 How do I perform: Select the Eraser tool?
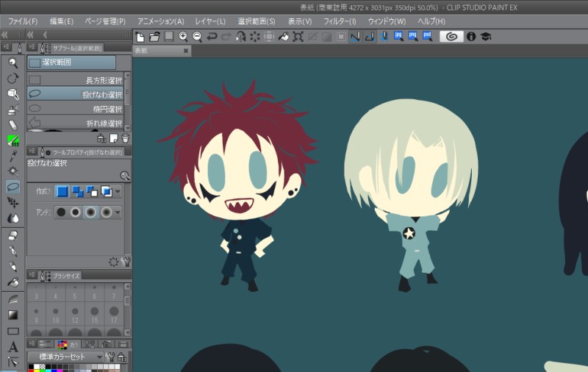[12, 236]
